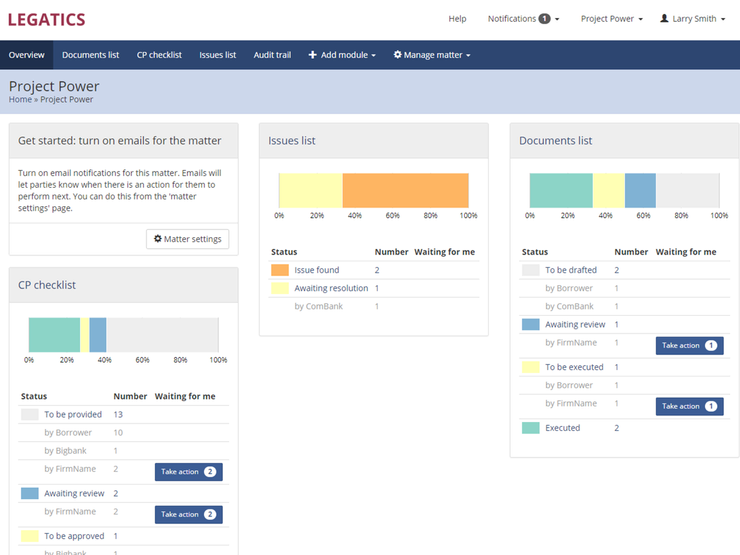Image resolution: width=740 pixels, height=555 pixels.
Task: Click the orange Issue found swatch
Action: coord(280,270)
